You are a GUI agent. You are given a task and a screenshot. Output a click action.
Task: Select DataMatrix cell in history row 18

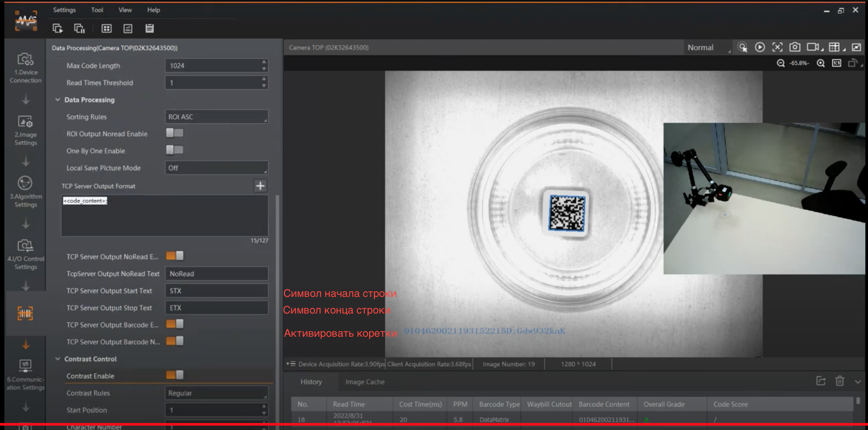[x=494, y=419]
